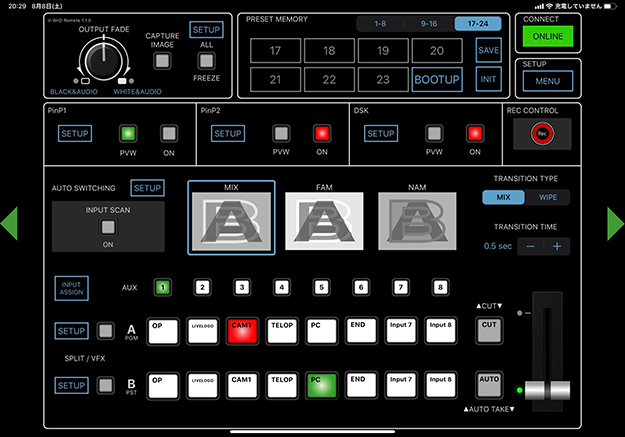Select AUX bus 5

[x=322, y=288]
